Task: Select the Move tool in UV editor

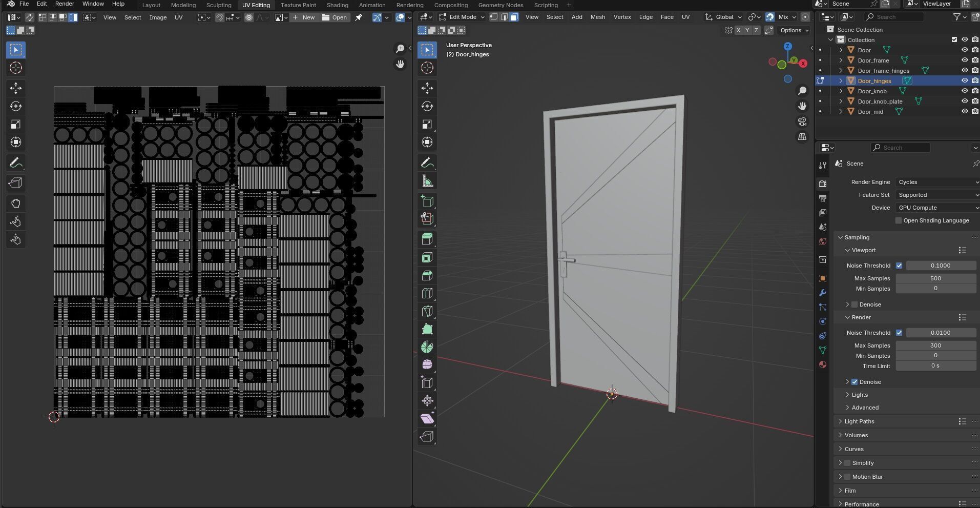Action: (16, 88)
